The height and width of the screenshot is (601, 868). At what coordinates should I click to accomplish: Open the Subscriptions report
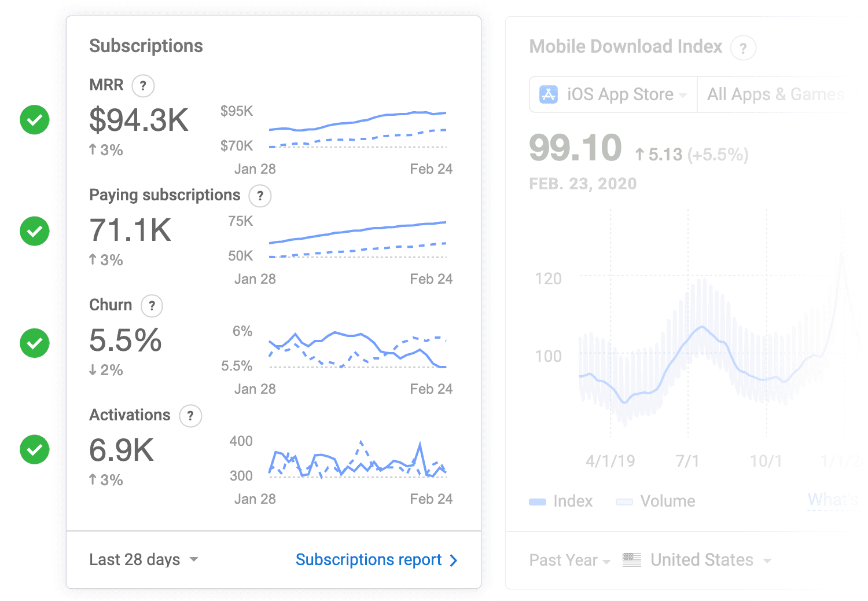(375, 559)
